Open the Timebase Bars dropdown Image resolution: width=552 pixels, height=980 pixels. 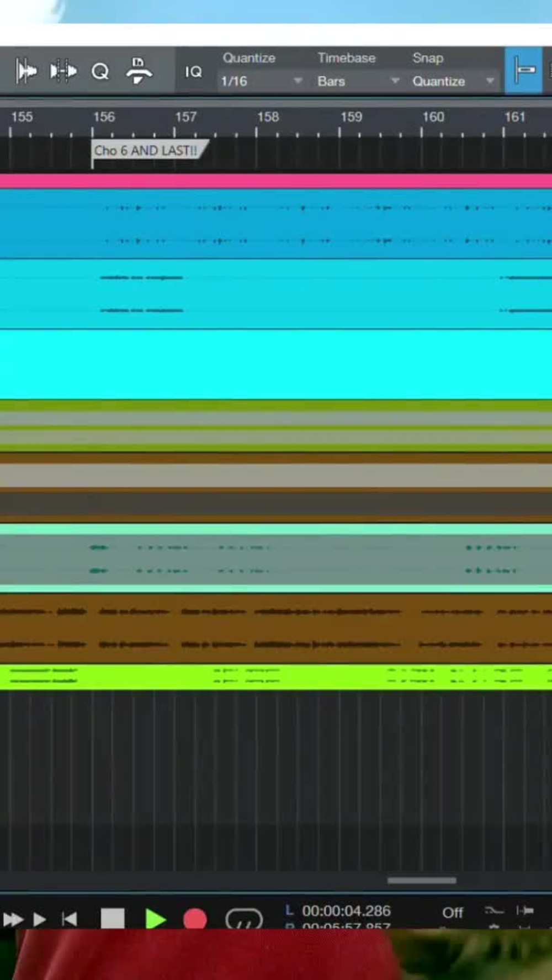coord(358,81)
